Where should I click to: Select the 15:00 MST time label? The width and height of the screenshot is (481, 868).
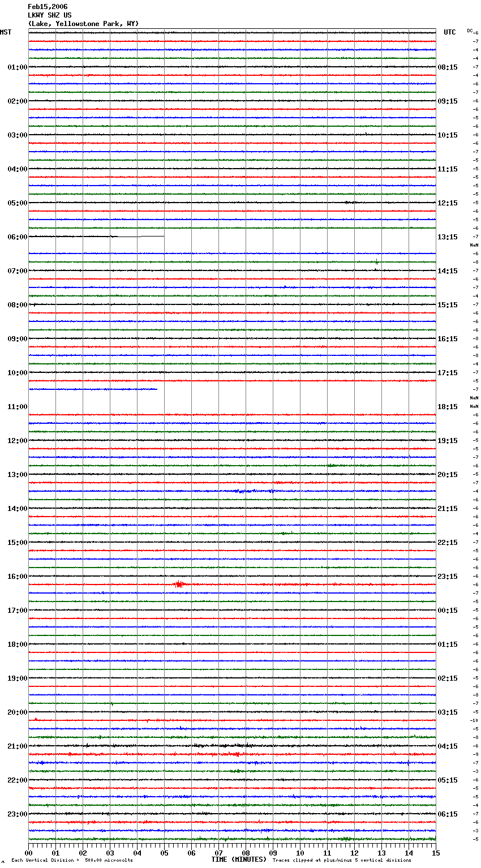tap(18, 543)
